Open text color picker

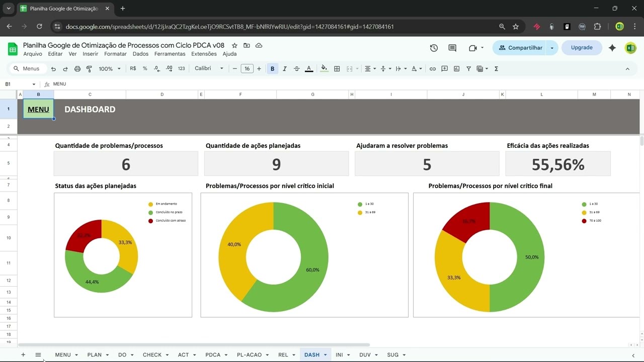click(309, 69)
